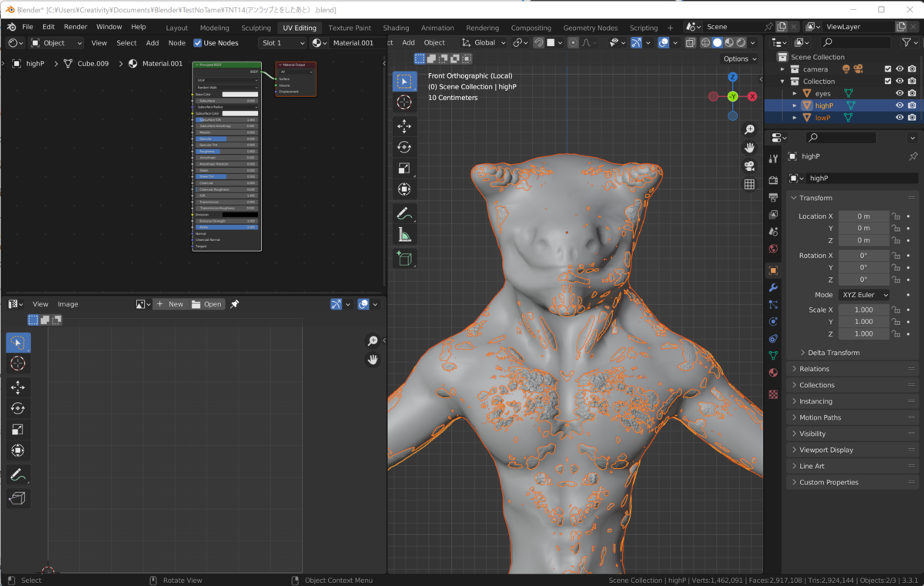The height and width of the screenshot is (586, 924).
Task: Switch to solid viewport shading
Action: [717, 43]
